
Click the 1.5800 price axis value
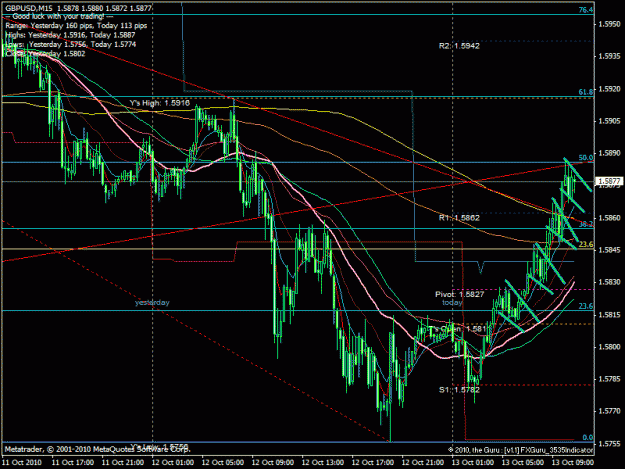pyautogui.click(x=609, y=347)
